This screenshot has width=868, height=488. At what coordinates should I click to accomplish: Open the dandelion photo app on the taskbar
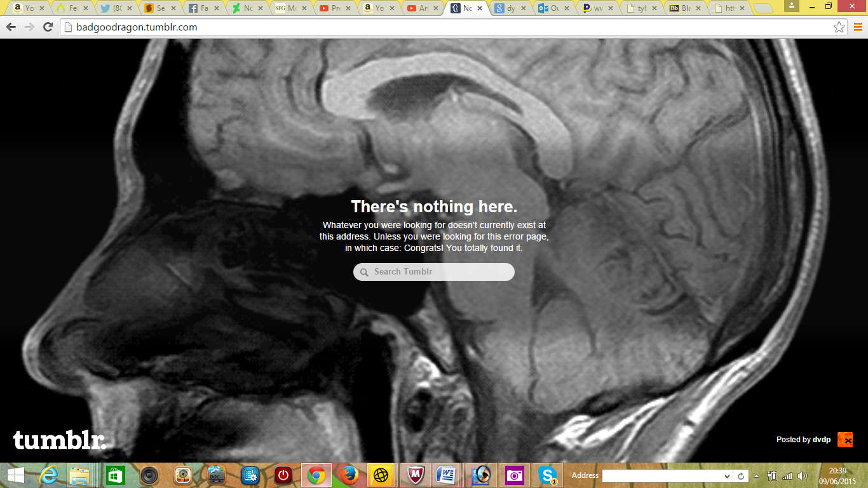pyautogui.click(x=183, y=475)
